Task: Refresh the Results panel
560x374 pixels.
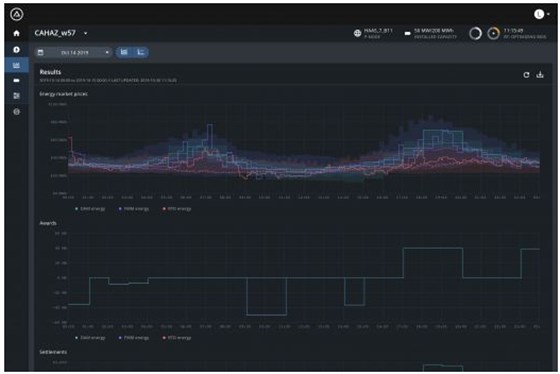Action: click(x=526, y=75)
